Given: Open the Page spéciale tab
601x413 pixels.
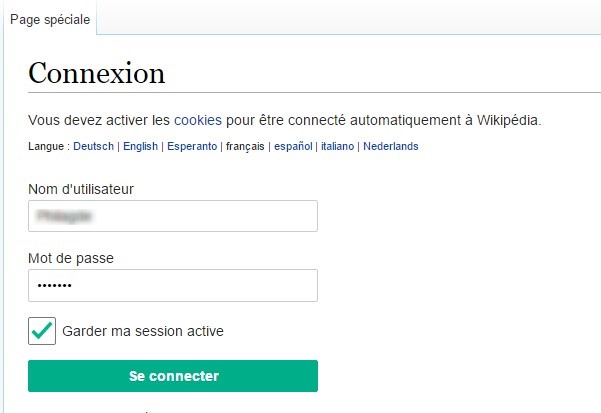Looking at the screenshot, I should (50, 20).
